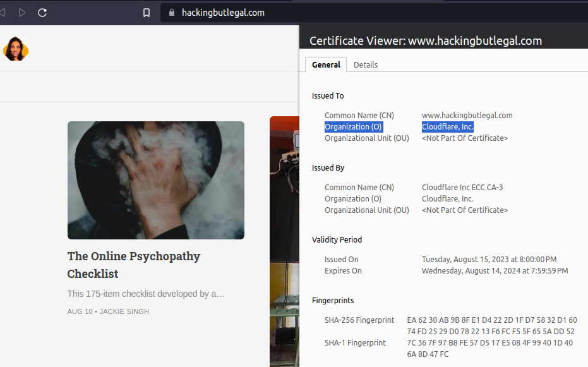Click the 'SHA-256 Fingerprint' label

tap(359, 320)
